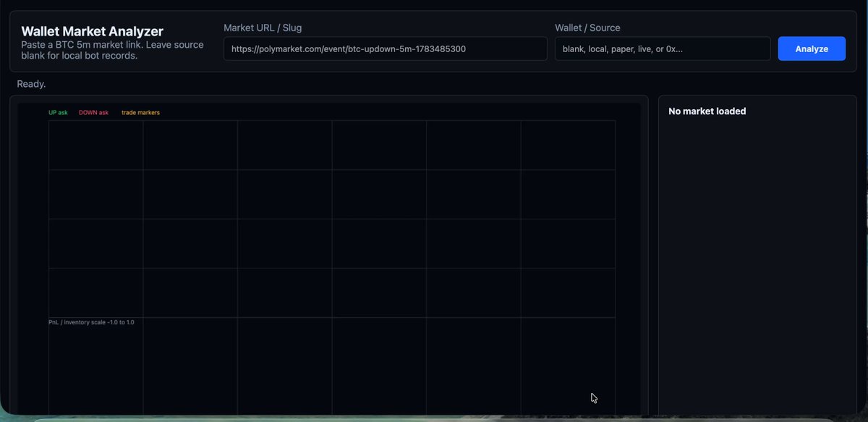Viewport: 868px width, 422px height.
Task: Click the 'PnL / inventory scale' chart label
Action: [91, 322]
